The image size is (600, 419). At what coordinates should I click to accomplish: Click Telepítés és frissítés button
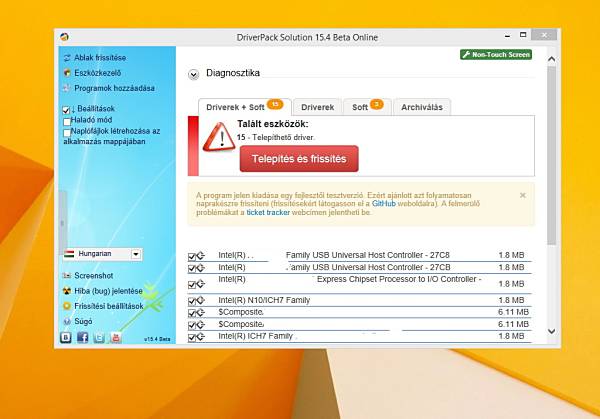coord(299,159)
